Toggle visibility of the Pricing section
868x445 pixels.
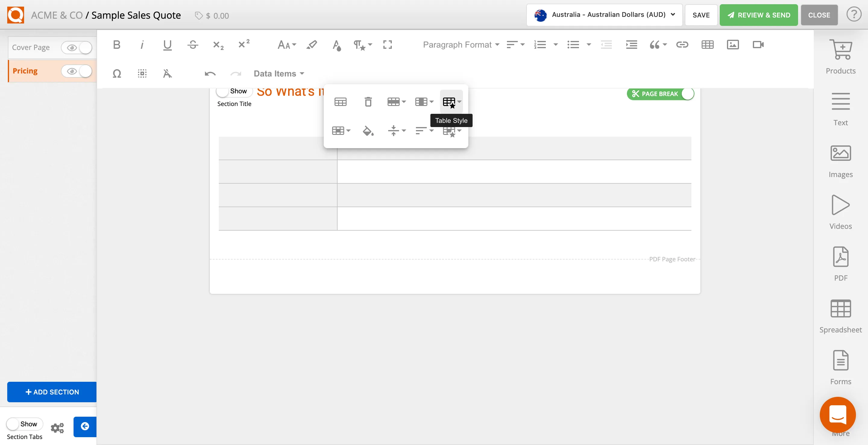tap(77, 71)
